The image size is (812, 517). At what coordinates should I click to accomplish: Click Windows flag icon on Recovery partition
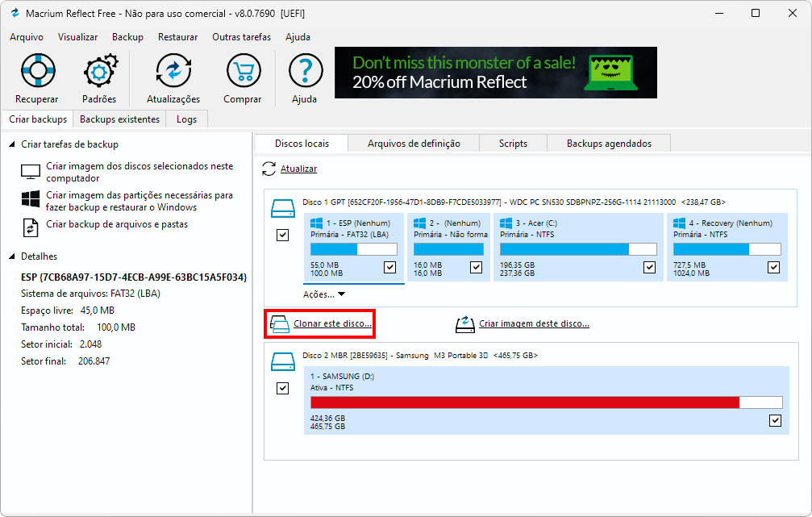tap(680, 223)
